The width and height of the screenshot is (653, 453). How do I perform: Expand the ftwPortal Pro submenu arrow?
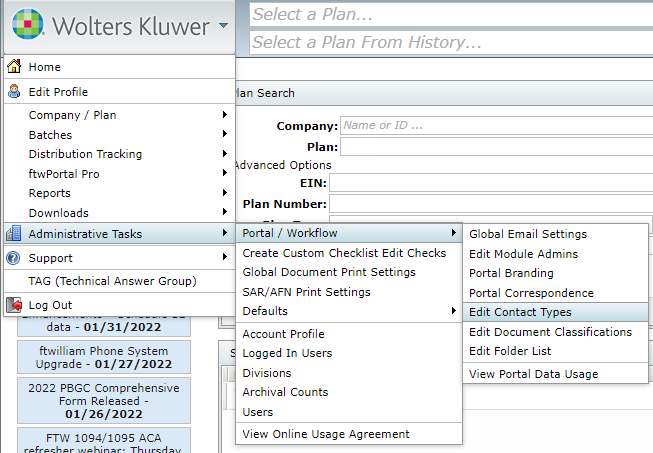tap(225, 173)
